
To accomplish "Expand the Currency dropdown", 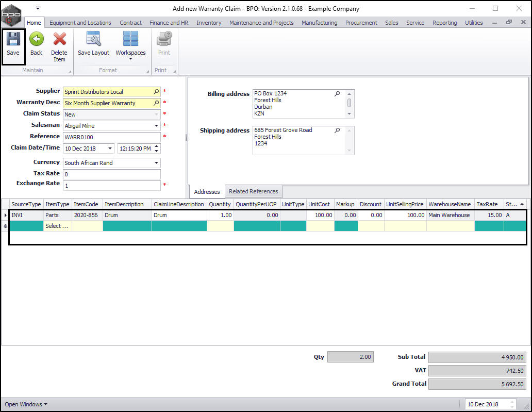I will (x=156, y=163).
